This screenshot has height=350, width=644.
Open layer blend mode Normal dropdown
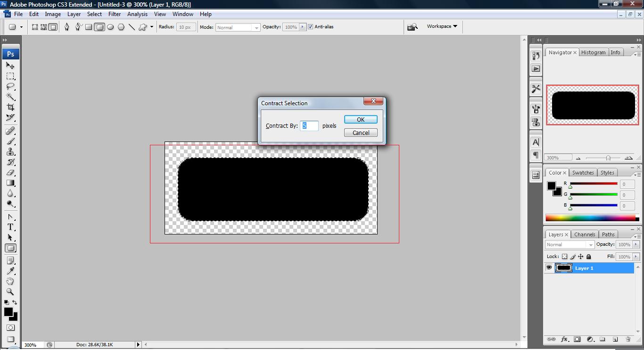[x=570, y=244]
